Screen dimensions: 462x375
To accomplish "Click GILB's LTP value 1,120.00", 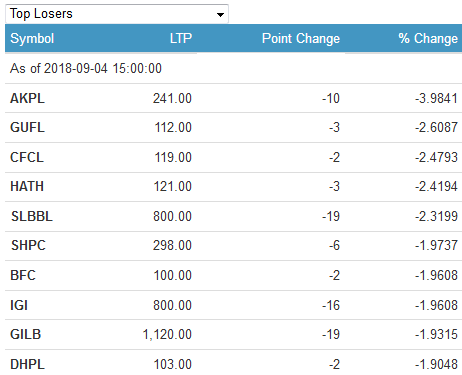I will pyautogui.click(x=167, y=334).
